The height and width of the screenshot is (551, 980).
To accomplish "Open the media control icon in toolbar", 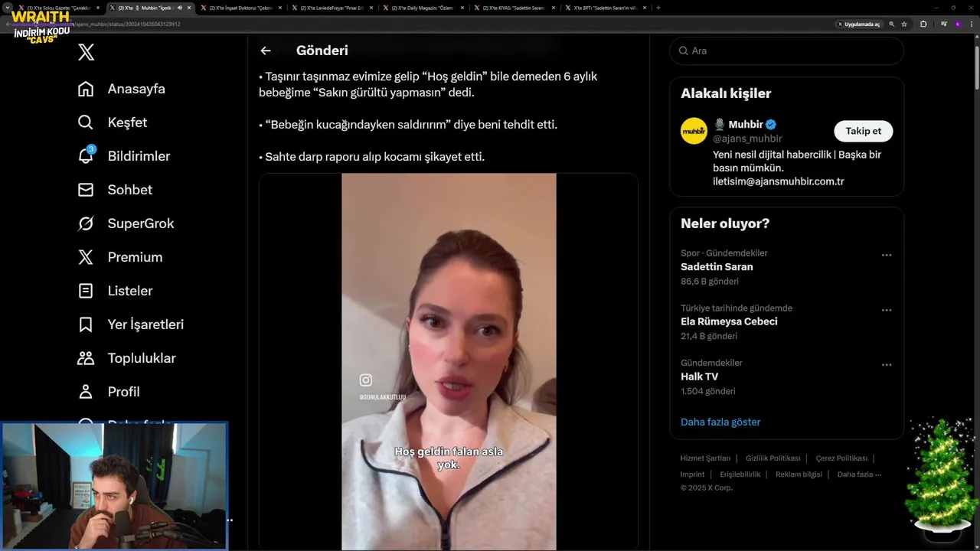I will tap(943, 24).
